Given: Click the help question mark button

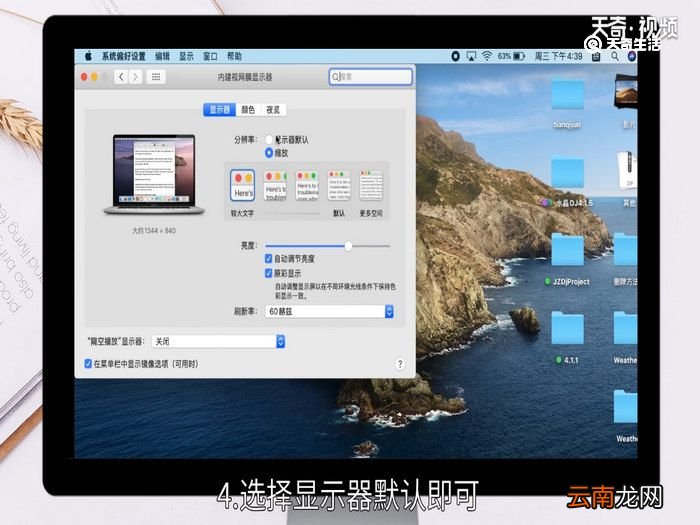Looking at the screenshot, I should pos(400,364).
